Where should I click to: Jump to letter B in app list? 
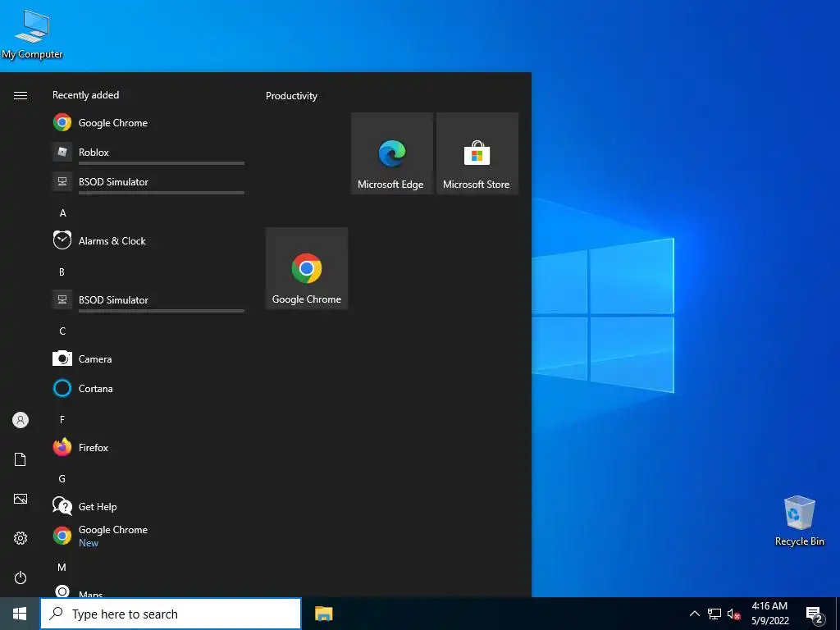[62, 272]
